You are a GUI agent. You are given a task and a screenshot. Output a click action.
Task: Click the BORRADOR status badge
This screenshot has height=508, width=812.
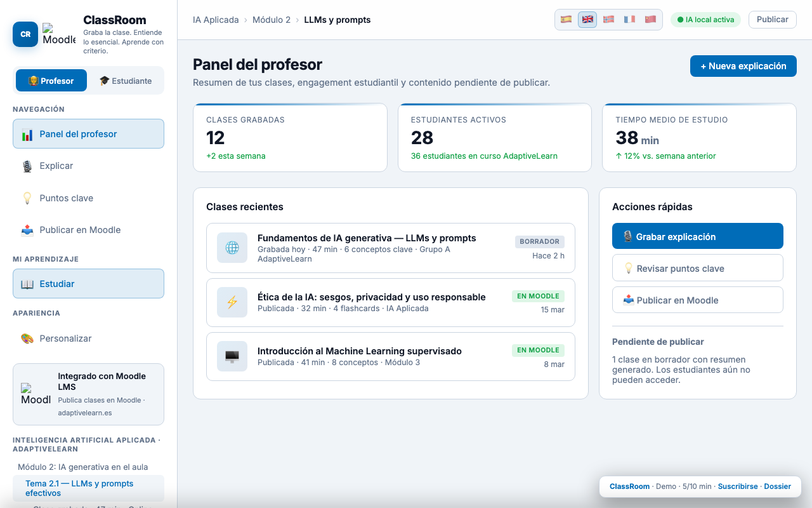[539, 241]
